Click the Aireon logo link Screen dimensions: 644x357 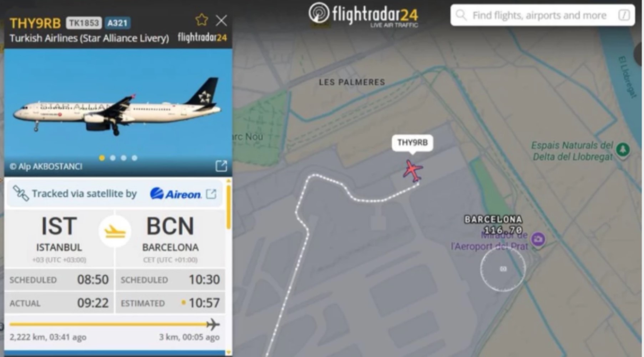(175, 194)
